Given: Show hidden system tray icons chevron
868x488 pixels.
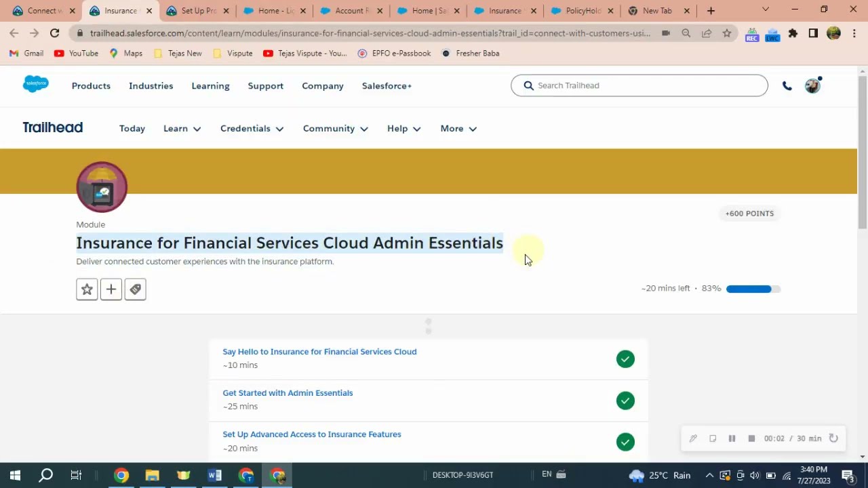Looking at the screenshot, I should [x=709, y=475].
